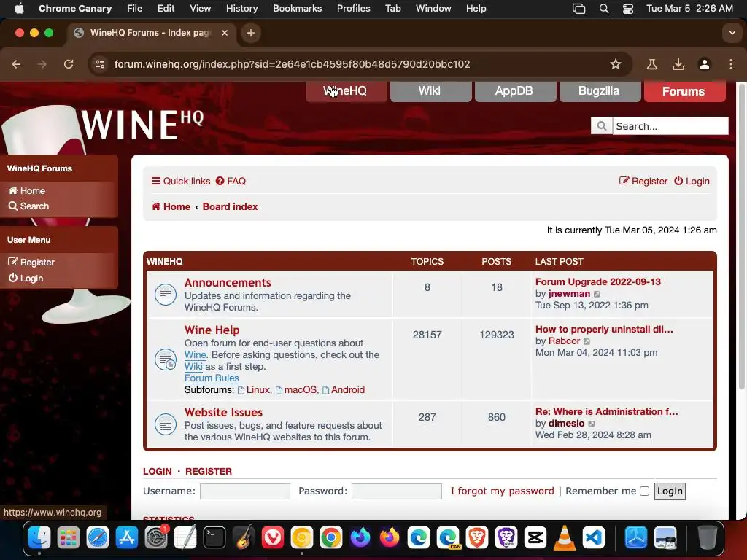
Task: Reload the page with the refresh icon
Action: (69, 64)
